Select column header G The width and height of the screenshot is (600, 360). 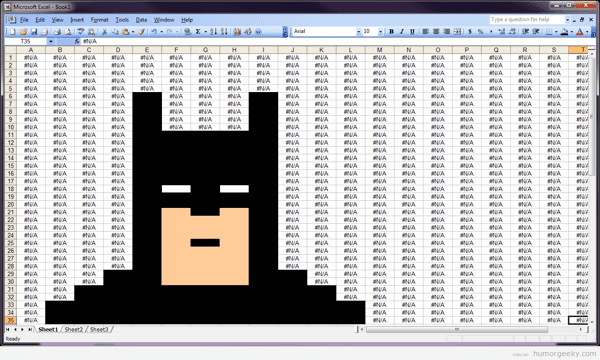[x=205, y=50]
